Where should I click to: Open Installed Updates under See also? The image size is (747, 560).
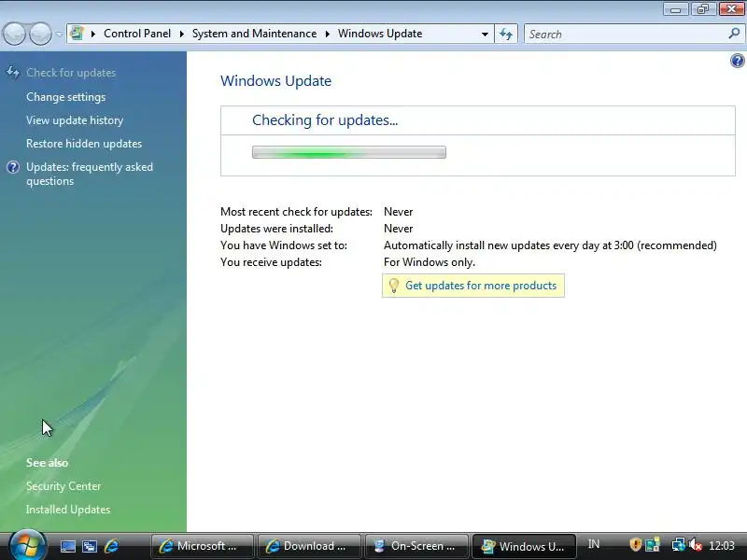[x=68, y=510]
